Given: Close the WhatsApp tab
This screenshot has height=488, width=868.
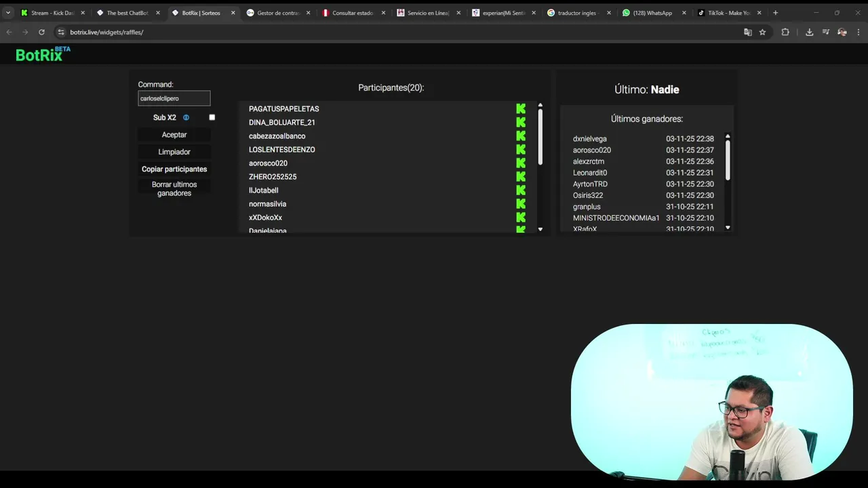Looking at the screenshot, I should (x=684, y=13).
